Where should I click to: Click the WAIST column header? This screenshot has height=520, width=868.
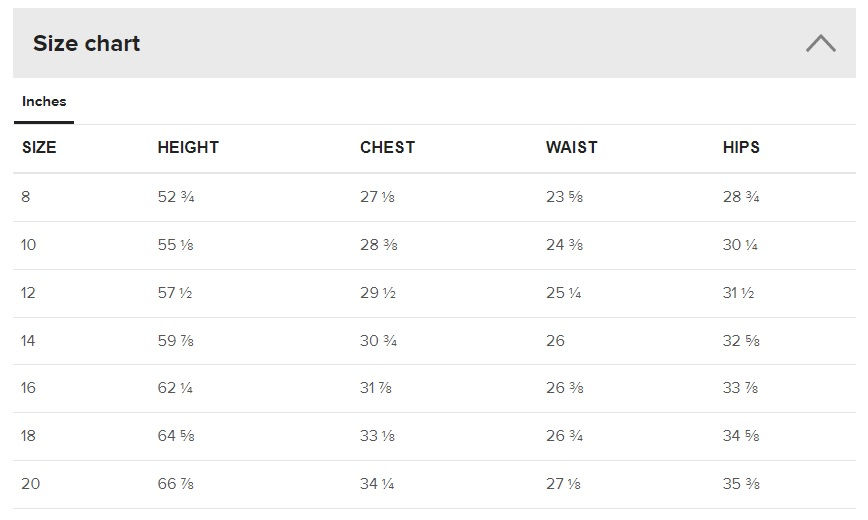(x=571, y=147)
